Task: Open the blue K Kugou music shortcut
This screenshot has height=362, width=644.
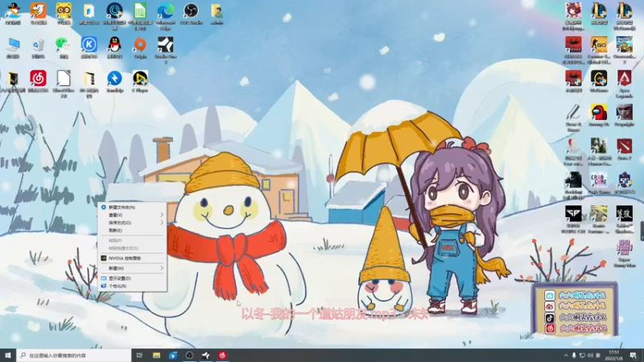Action: [89, 47]
